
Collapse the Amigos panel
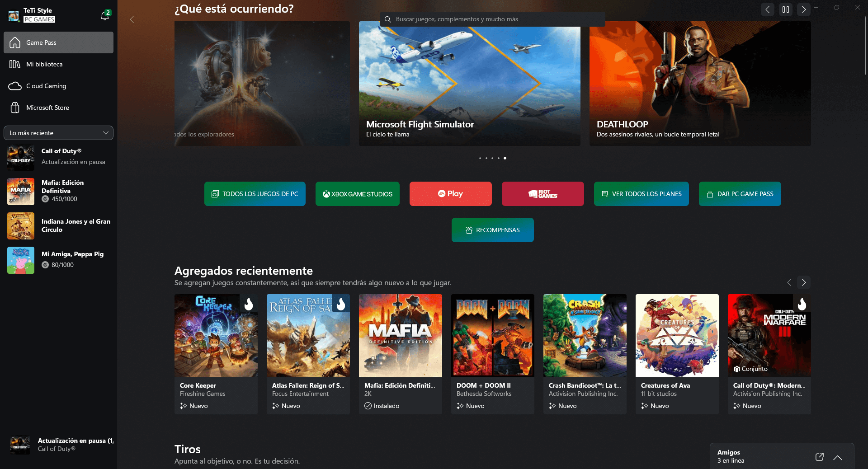tap(837, 457)
